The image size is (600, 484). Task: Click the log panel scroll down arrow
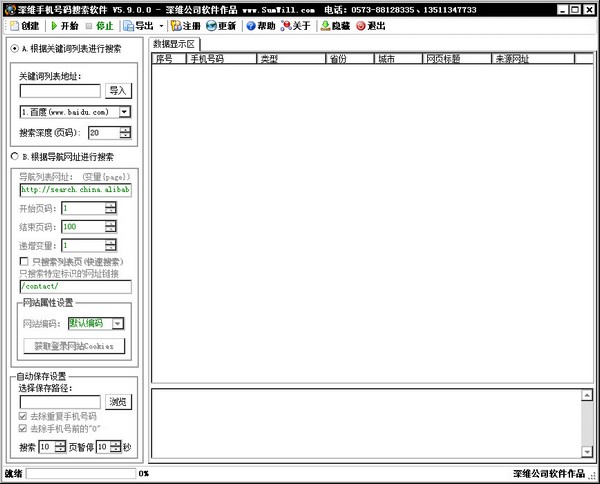[x=587, y=452]
